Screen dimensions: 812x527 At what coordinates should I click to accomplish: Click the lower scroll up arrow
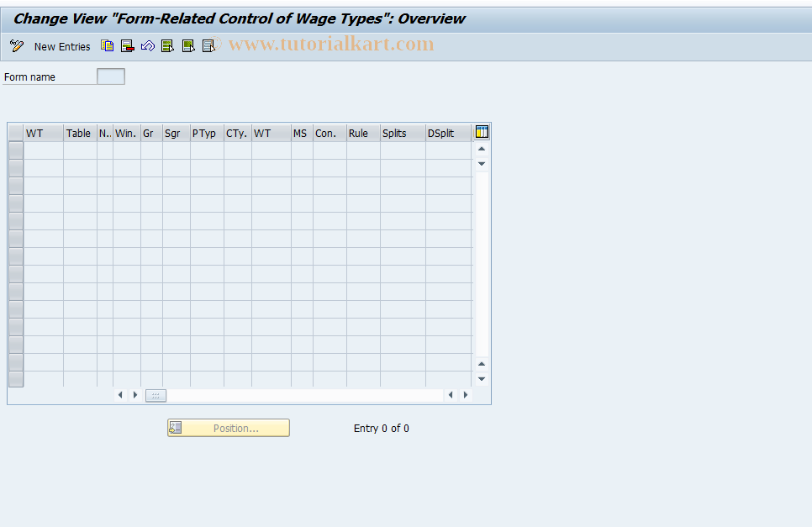482,364
